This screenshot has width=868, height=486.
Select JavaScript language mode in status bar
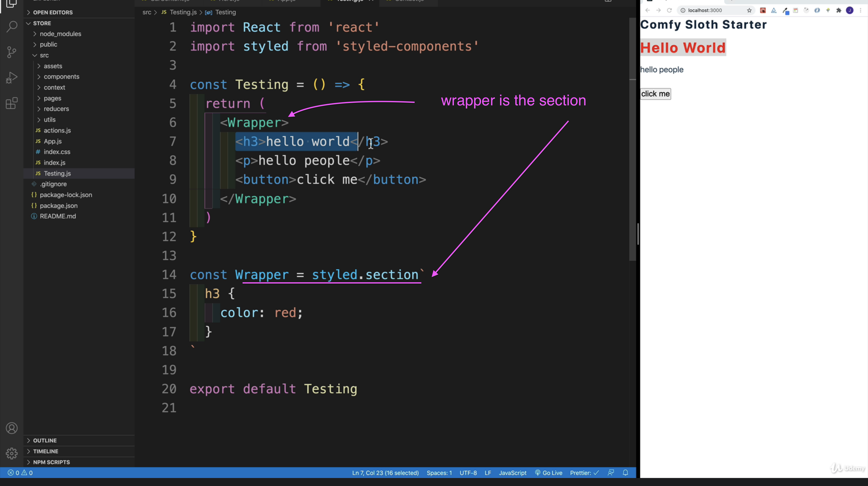pos(512,473)
